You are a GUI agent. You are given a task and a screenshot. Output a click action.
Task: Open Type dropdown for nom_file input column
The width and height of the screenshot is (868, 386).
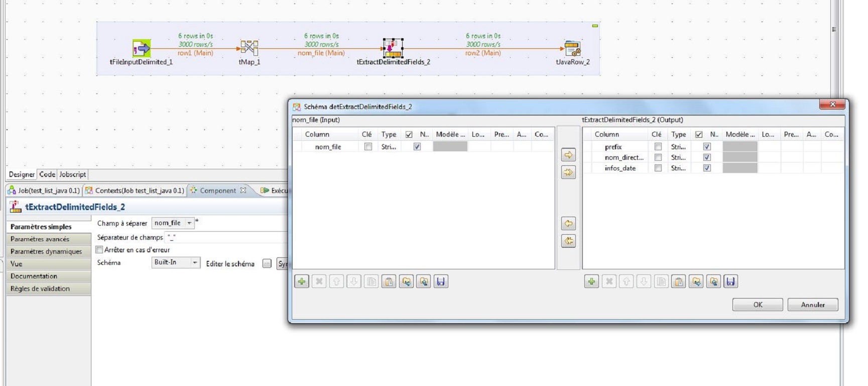pos(389,147)
